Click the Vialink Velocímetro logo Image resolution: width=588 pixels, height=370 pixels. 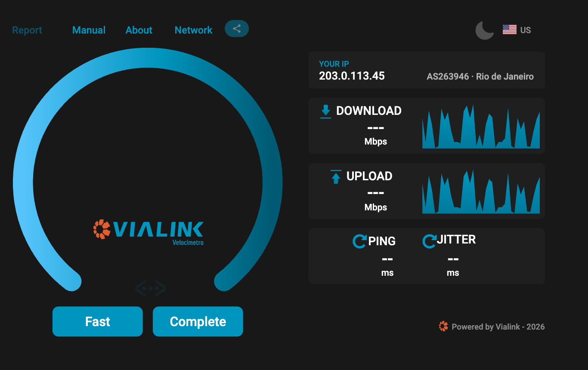(x=149, y=231)
